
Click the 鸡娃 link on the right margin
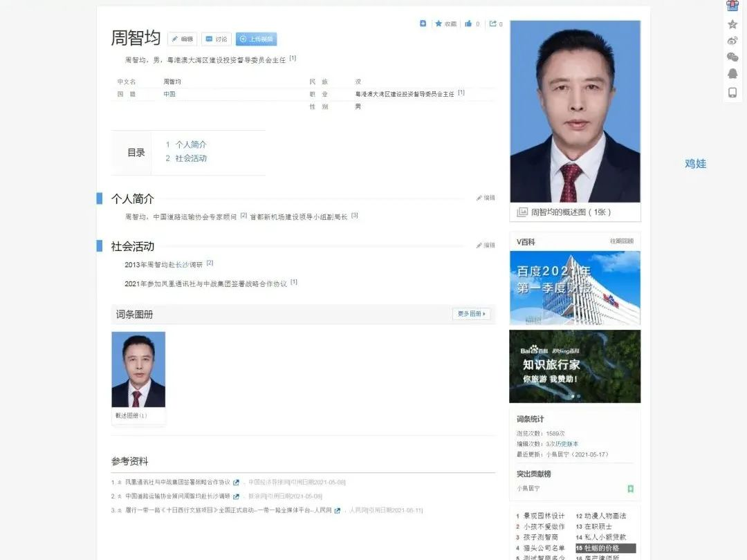(x=696, y=163)
